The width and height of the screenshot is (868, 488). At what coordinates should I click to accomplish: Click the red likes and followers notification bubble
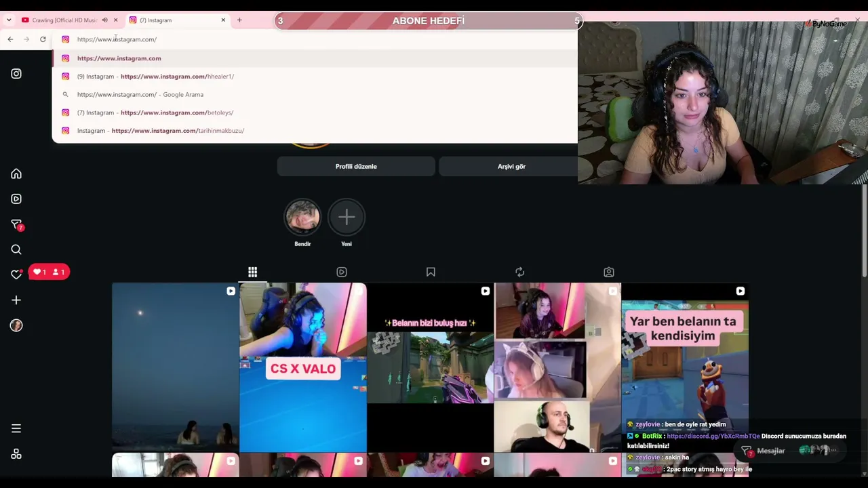click(x=50, y=272)
